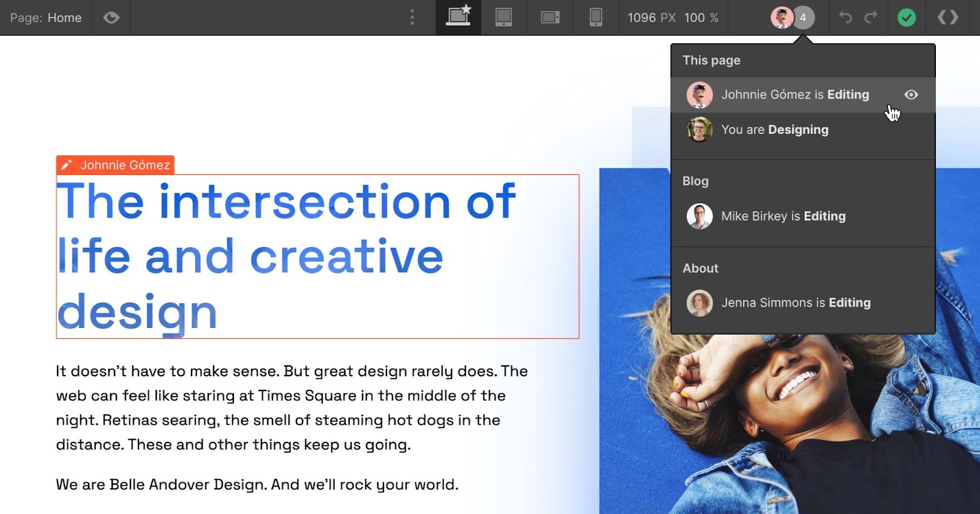Switch to mobile landscape breakpoint

(x=550, y=17)
